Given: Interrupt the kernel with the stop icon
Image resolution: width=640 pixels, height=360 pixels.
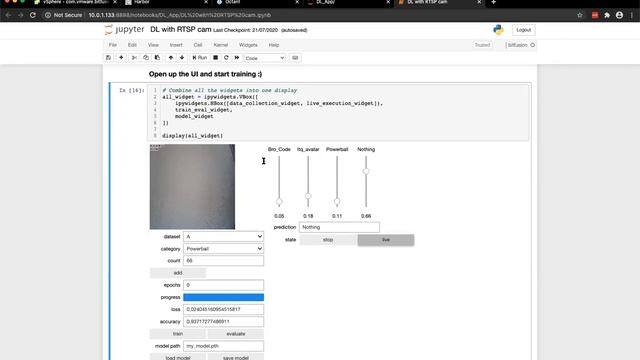Looking at the screenshot, I should (216, 58).
